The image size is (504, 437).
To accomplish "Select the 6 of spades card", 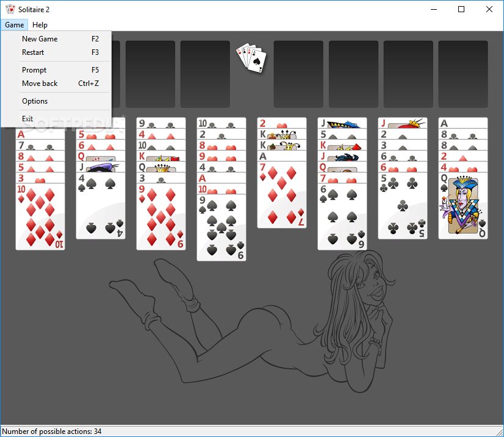I will [x=342, y=217].
